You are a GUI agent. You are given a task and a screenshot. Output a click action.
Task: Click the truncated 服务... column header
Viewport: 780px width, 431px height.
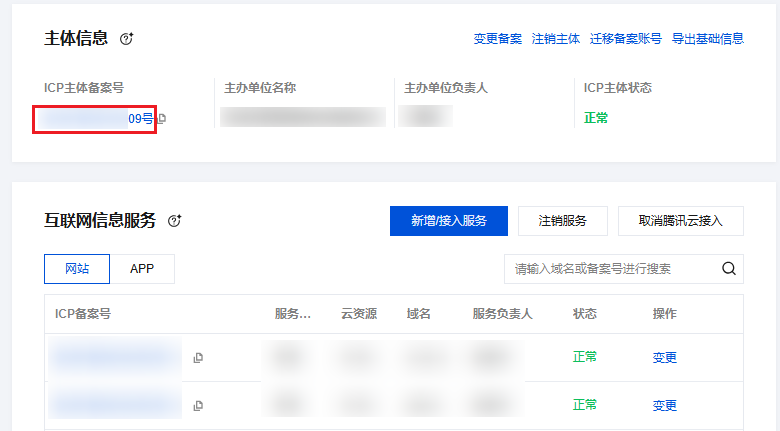click(292, 314)
